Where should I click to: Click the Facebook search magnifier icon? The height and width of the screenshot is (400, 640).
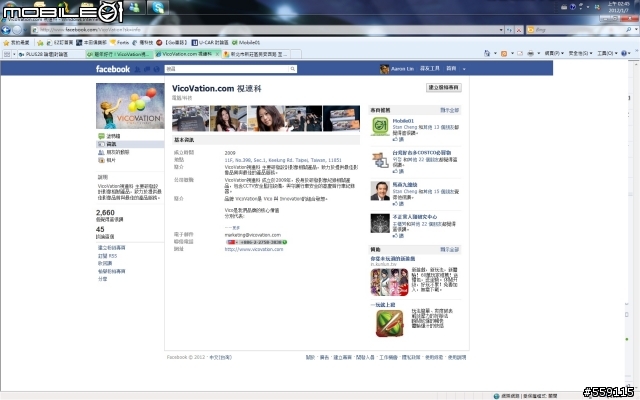point(293,69)
